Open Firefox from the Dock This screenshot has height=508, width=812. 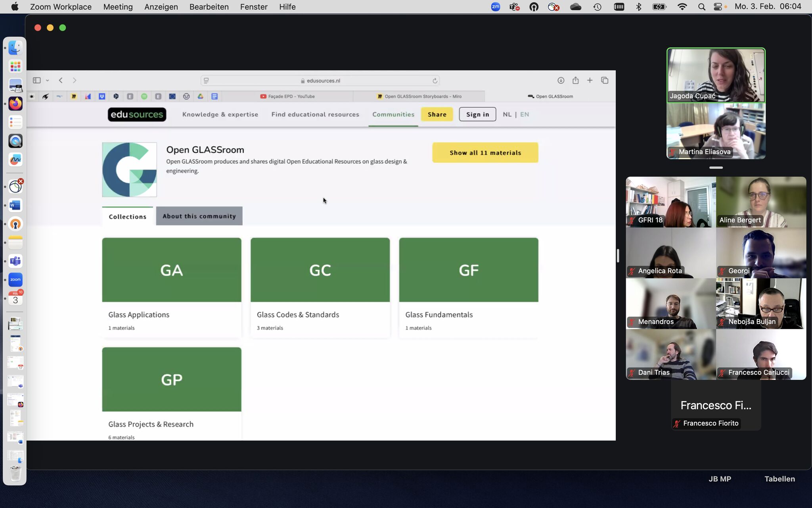click(15, 104)
